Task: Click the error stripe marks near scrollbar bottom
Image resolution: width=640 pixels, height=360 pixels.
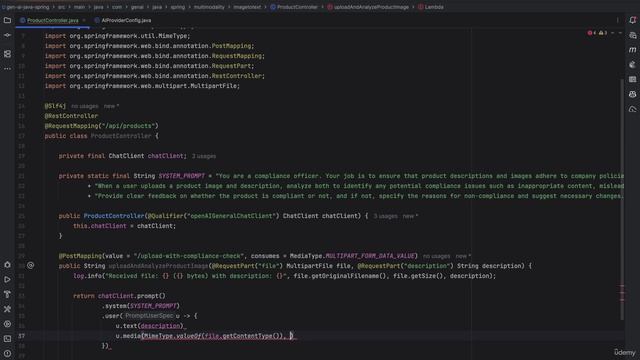Action: coord(622,294)
